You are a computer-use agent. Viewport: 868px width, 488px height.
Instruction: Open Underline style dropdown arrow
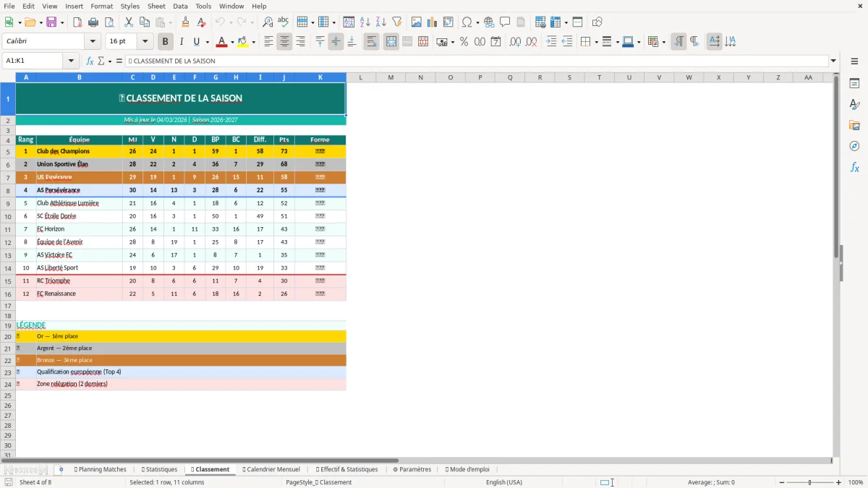pyautogui.click(x=207, y=42)
